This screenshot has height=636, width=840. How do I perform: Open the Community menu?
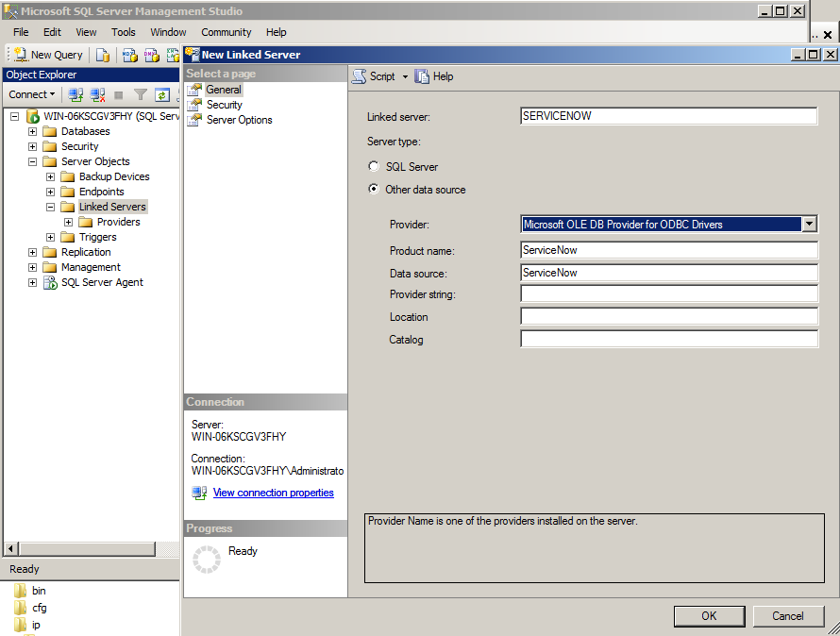(227, 32)
